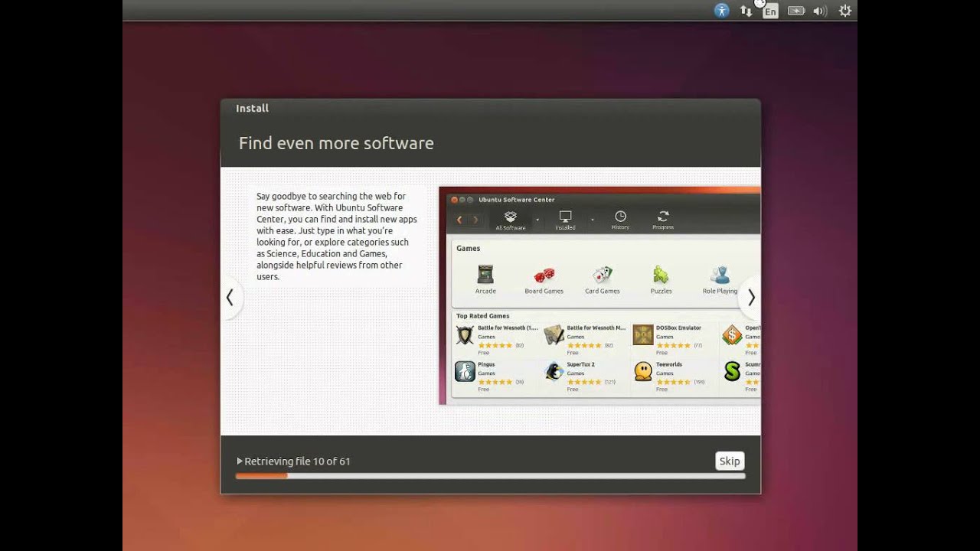Select the Teeworlds game icon

(x=643, y=372)
